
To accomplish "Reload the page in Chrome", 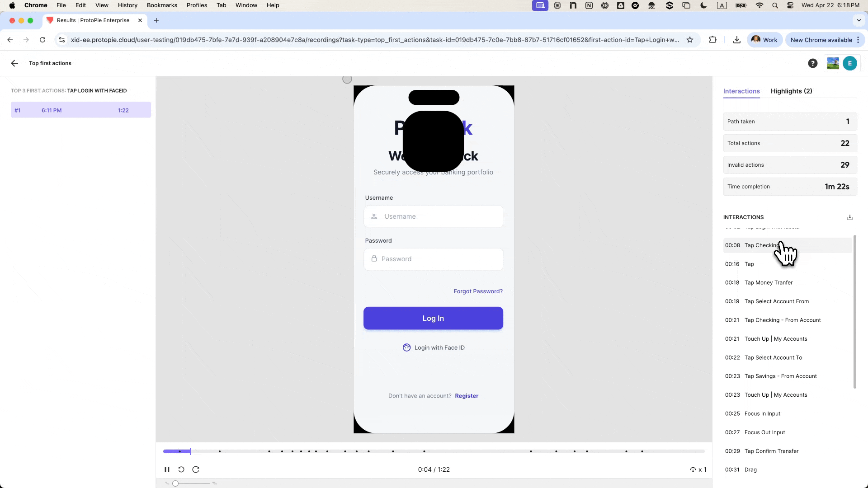I will pyautogui.click(x=42, y=40).
